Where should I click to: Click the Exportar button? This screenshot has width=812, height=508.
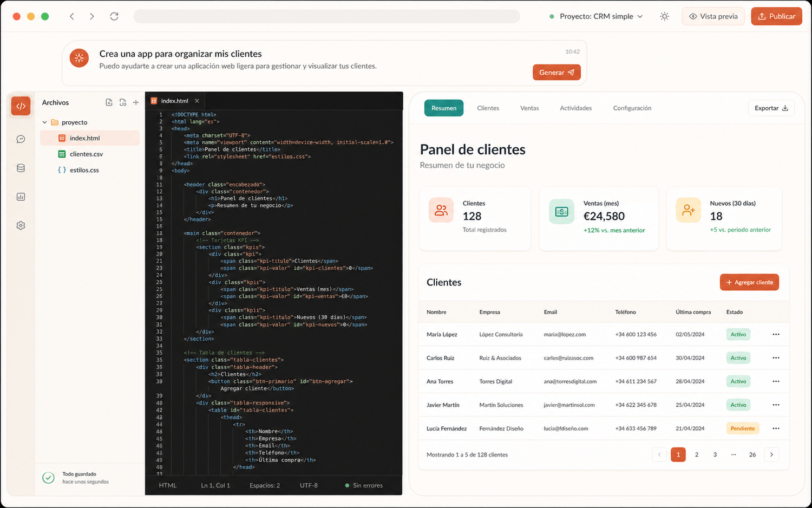click(771, 108)
